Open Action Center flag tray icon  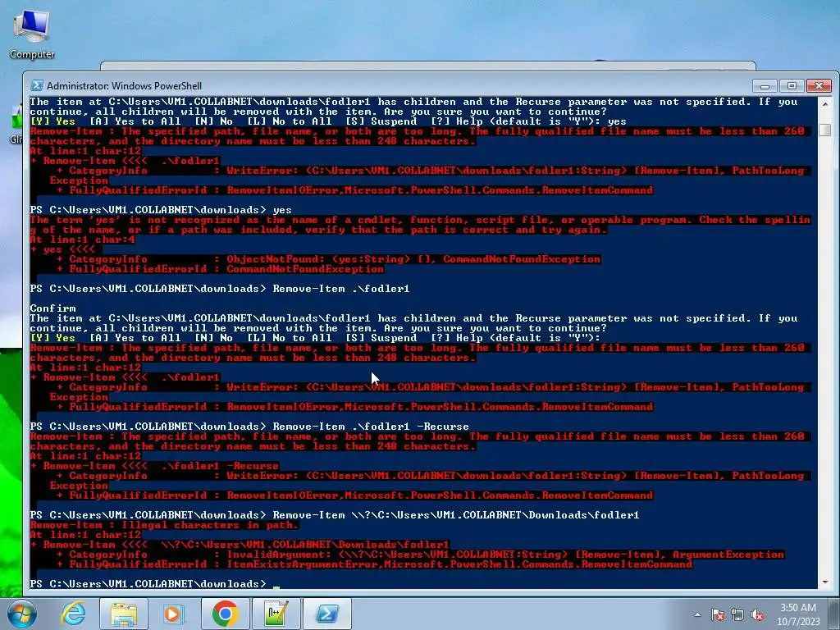[718, 614]
